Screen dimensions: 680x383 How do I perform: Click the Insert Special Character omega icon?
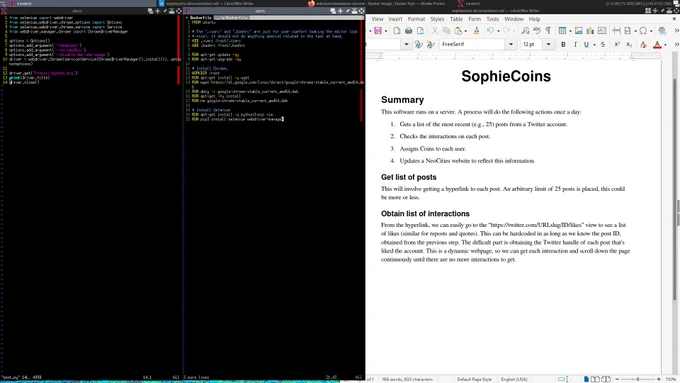pyautogui.click(x=643, y=30)
